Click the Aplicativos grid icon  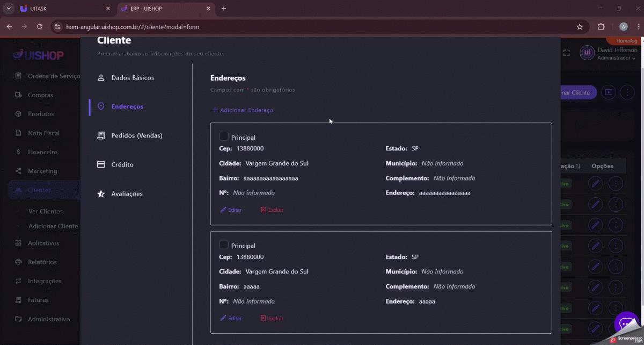[x=18, y=243]
